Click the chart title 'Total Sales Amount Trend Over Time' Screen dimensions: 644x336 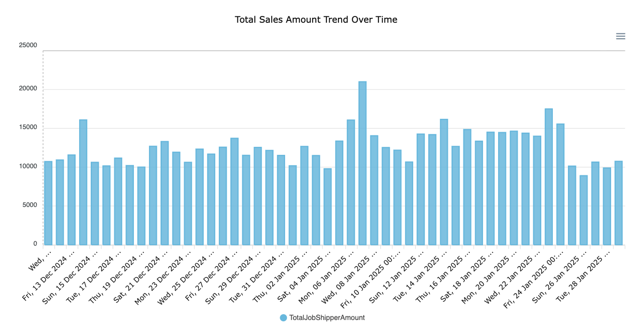316,20
